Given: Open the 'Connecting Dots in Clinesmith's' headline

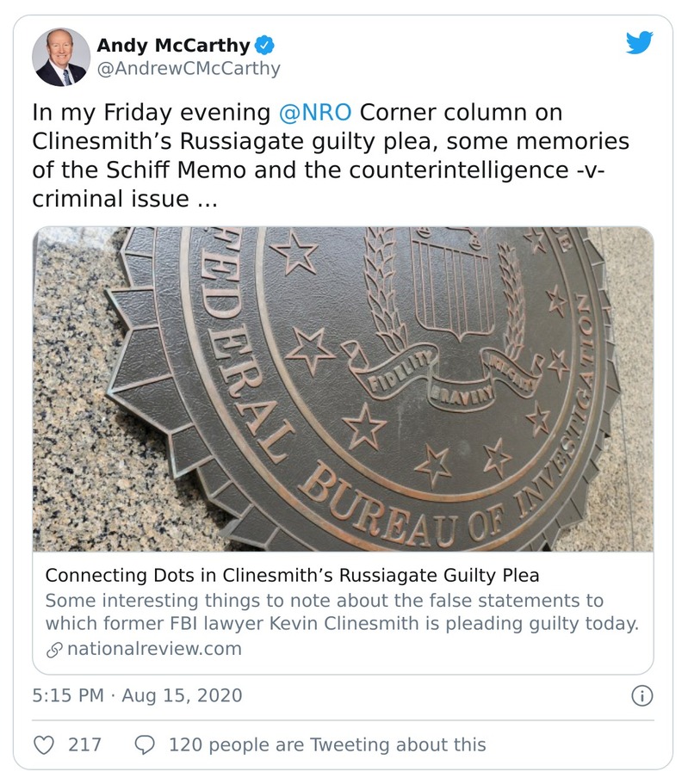Looking at the screenshot, I should [x=292, y=575].
